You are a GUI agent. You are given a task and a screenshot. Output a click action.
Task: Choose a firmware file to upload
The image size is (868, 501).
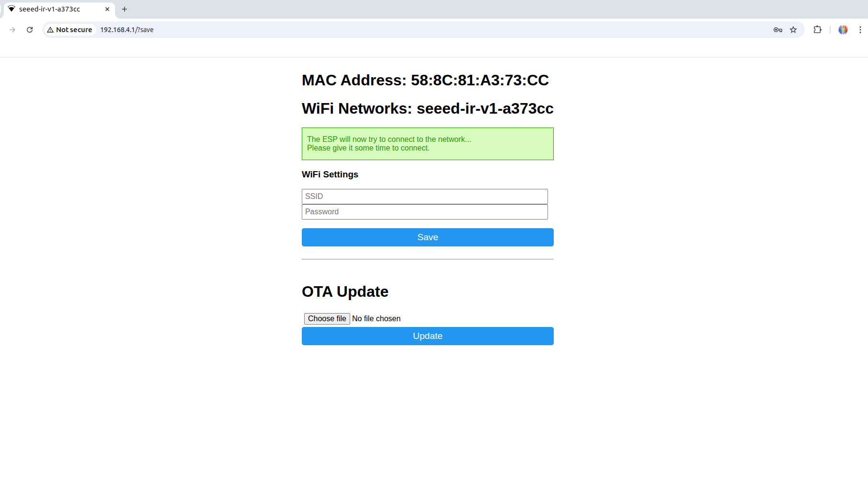327,319
